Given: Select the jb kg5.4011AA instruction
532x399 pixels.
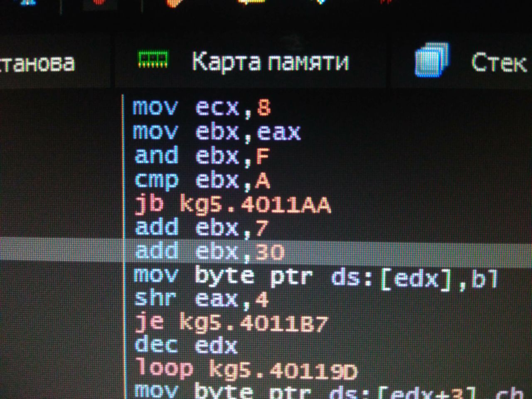Looking at the screenshot, I should pyautogui.click(x=233, y=204).
